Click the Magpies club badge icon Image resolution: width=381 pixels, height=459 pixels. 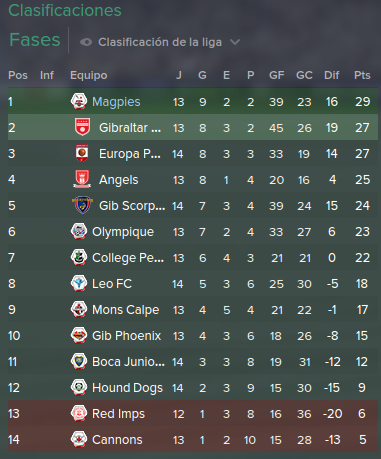point(79,101)
